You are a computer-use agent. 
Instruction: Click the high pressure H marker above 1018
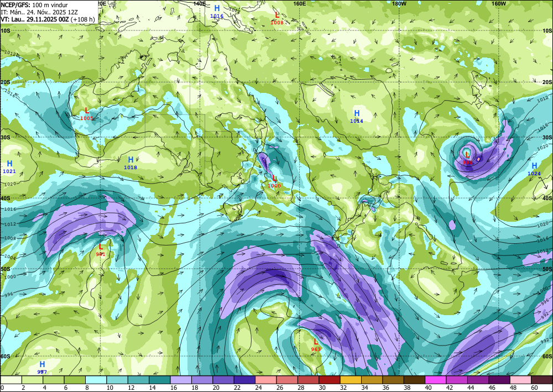[131, 160]
